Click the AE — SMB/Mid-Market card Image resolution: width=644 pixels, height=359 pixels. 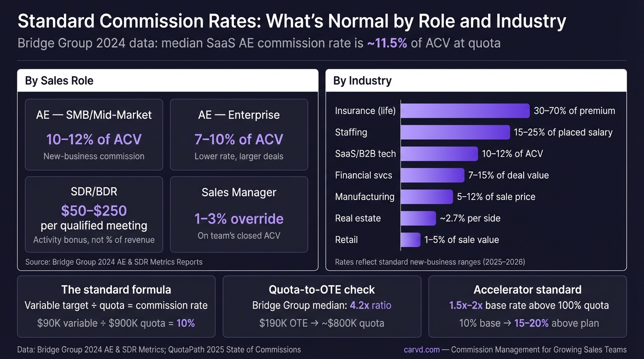pos(94,135)
